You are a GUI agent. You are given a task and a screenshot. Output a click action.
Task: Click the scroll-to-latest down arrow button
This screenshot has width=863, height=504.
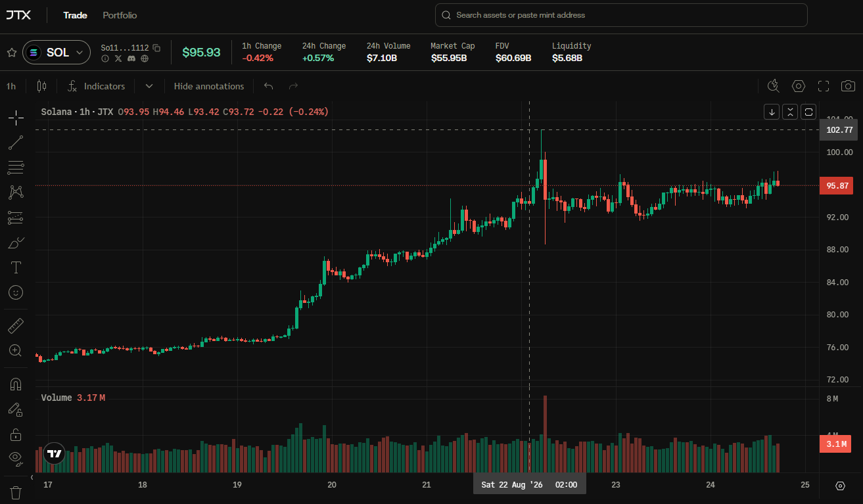pyautogui.click(x=772, y=112)
